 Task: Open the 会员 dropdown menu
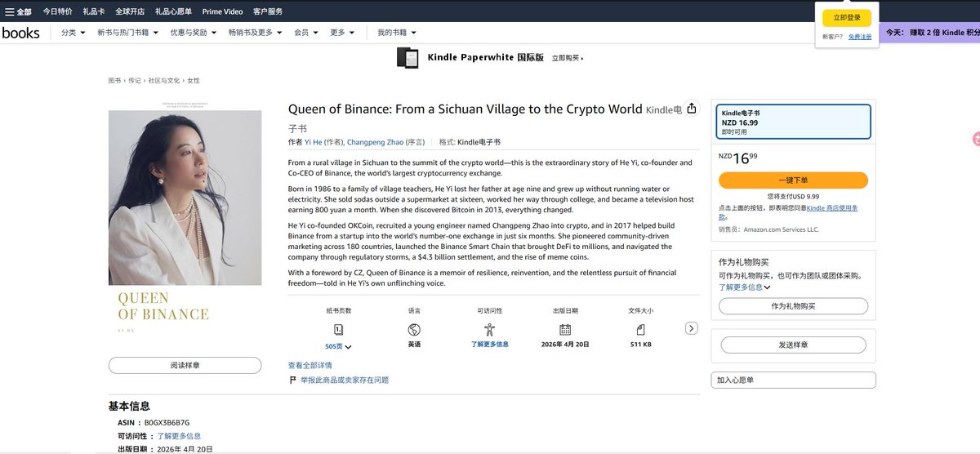click(x=306, y=33)
